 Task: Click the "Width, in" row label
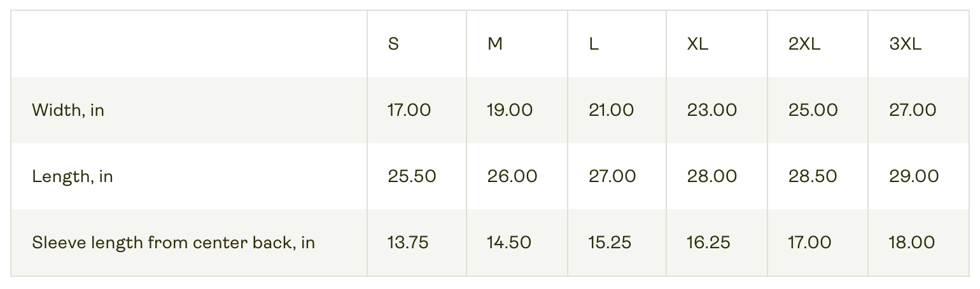click(x=68, y=111)
